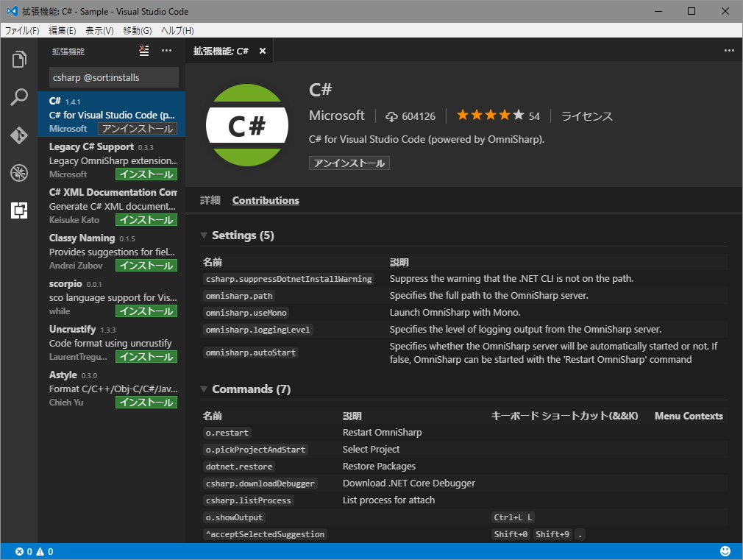
Task: Click the VS Code logo in the title bar
Action: [13, 11]
